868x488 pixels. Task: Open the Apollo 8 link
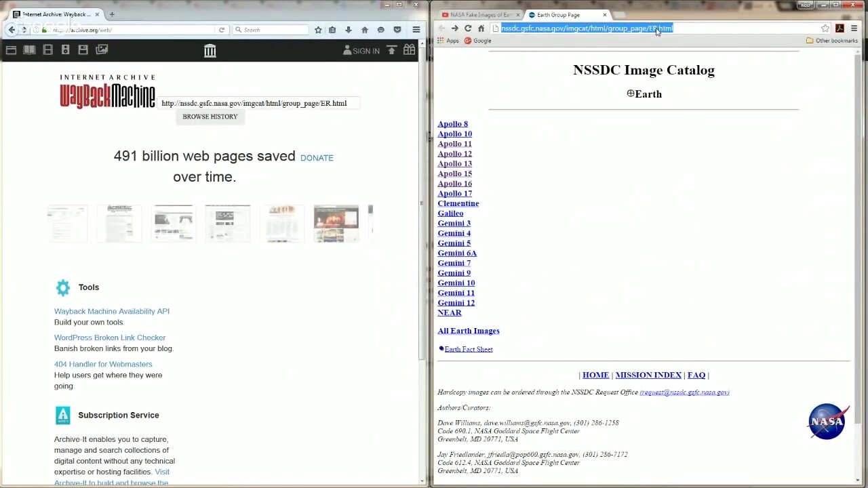tap(452, 124)
